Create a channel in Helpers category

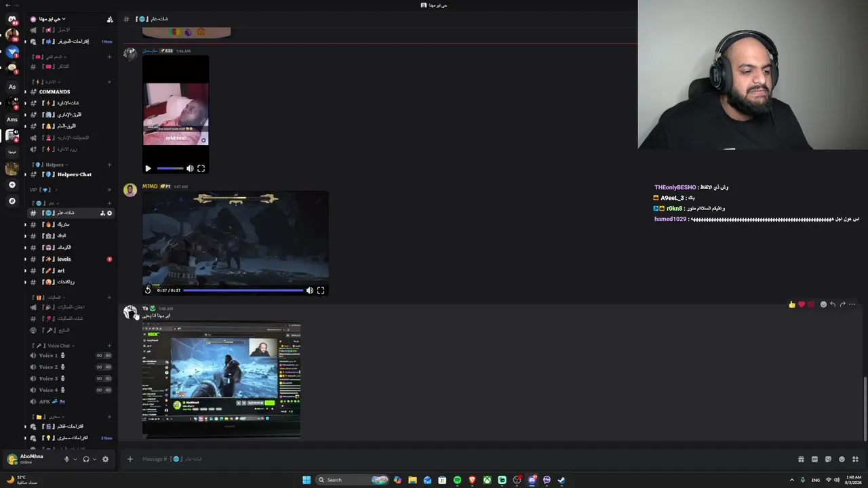(109, 165)
